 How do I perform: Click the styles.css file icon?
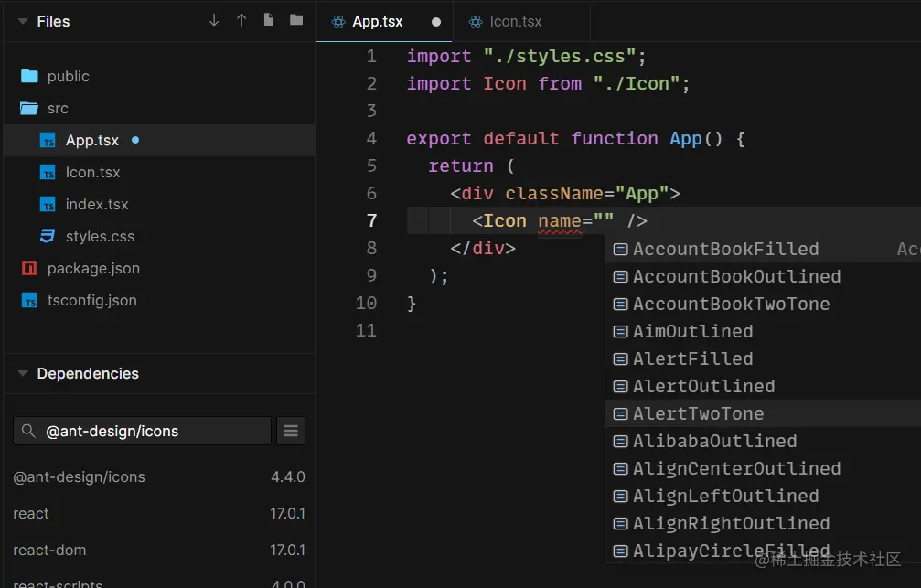(48, 236)
